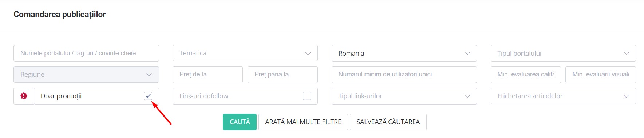Click the Etichetarea articolelor chevron arrow

(x=626, y=96)
